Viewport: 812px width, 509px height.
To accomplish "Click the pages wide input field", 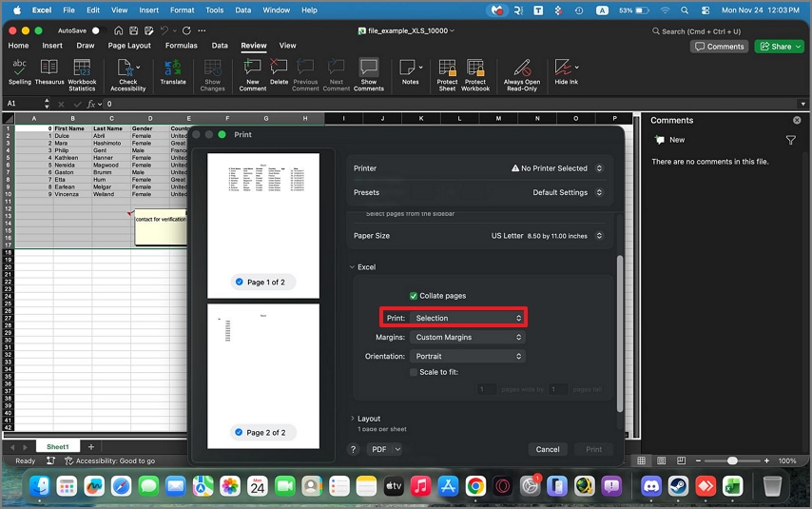I will pos(487,389).
